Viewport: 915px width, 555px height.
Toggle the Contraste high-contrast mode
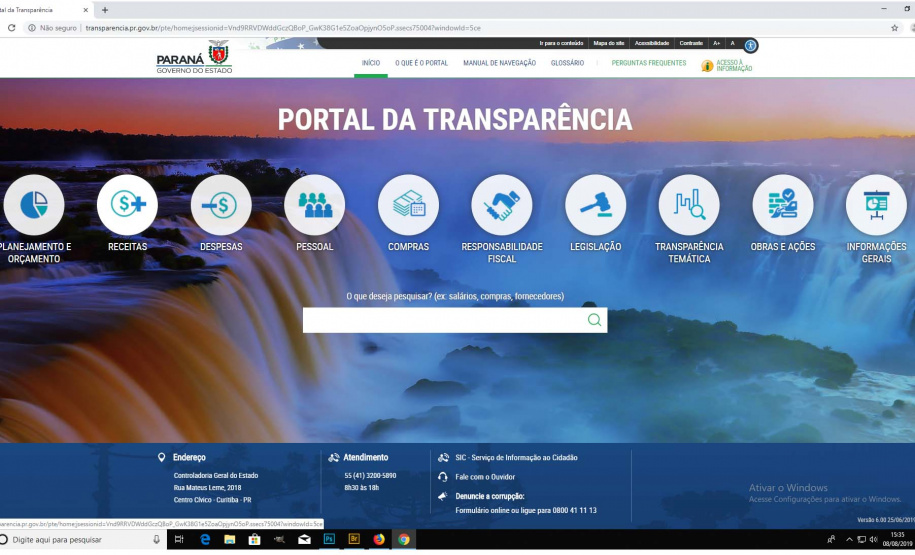[691, 43]
